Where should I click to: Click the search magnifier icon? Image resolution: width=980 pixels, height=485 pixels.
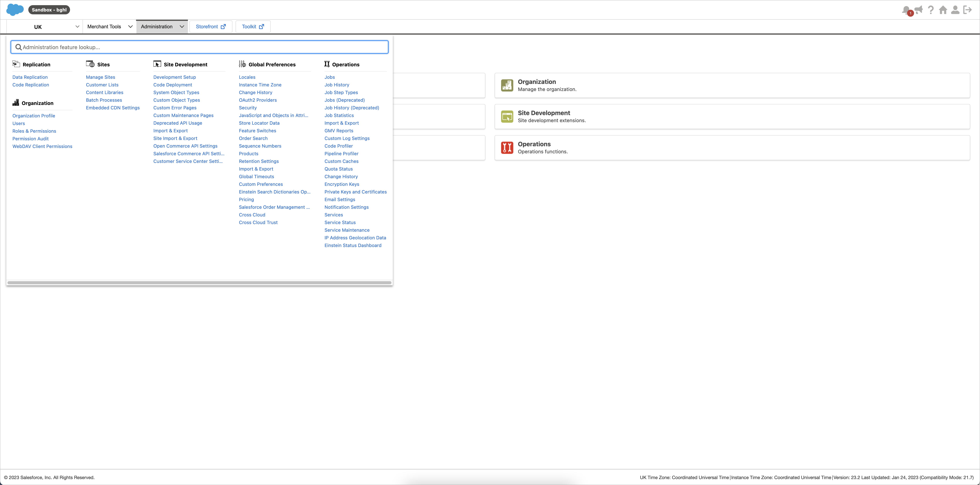(x=18, y=47)
